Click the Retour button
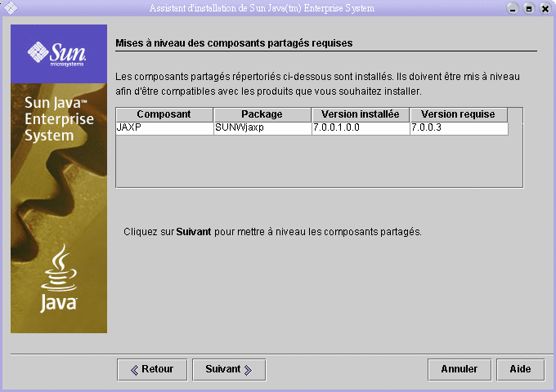This screenshot has width=556, height=392. click(152, 370)
